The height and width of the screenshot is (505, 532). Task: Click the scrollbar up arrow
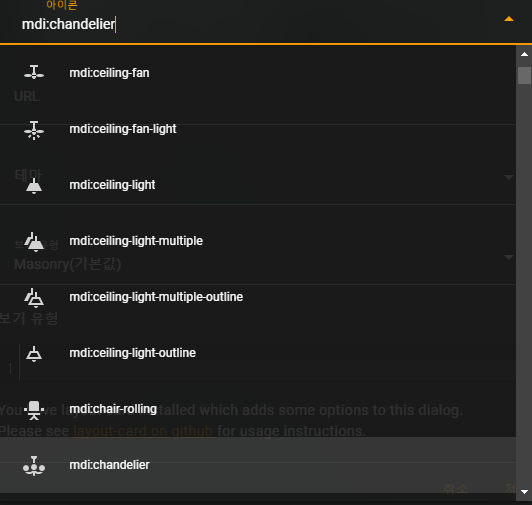coord(524,54)
